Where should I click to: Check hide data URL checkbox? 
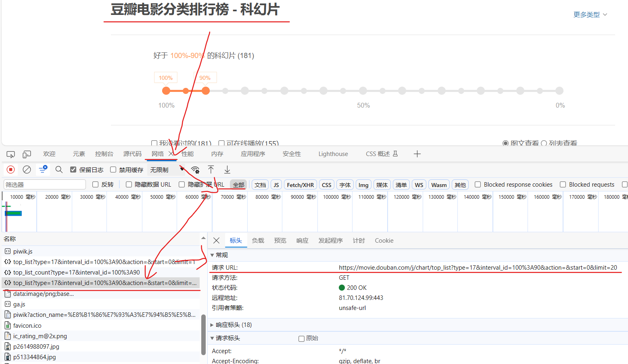click(x=129, y=185)
